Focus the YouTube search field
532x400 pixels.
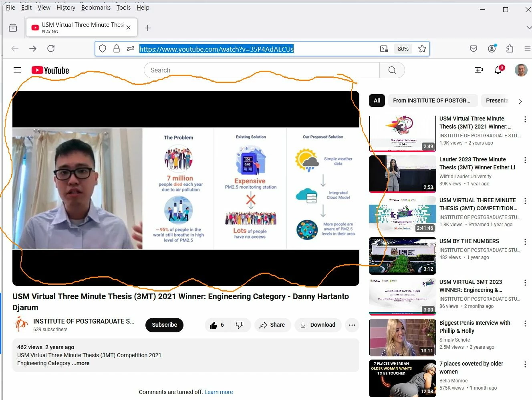coord(262,70)
